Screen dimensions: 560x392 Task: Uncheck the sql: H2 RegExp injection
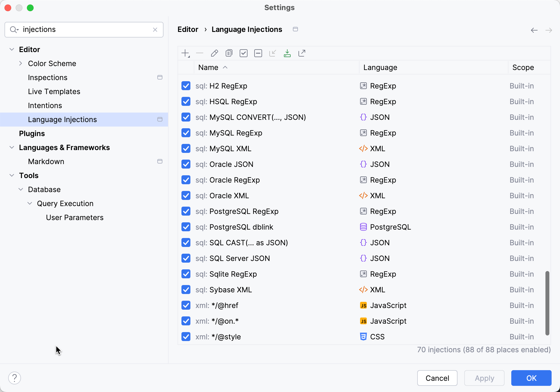(186, 86)
